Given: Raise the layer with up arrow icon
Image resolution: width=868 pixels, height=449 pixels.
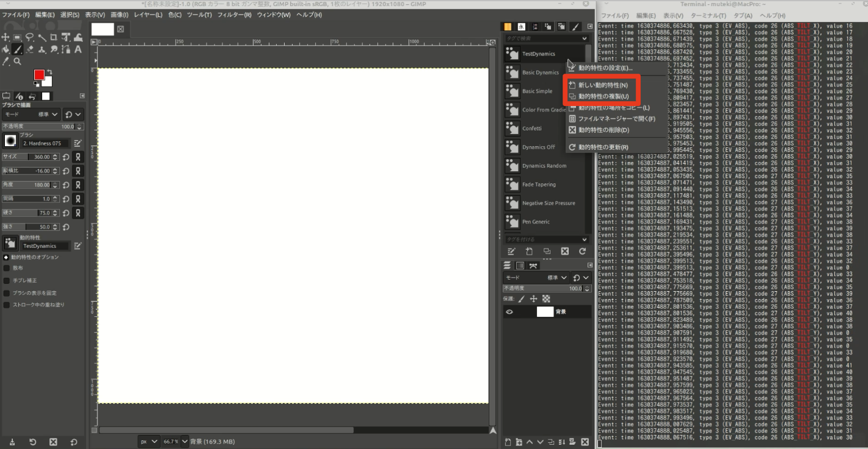Looking at the screenshot, I should tap(529, 442).
